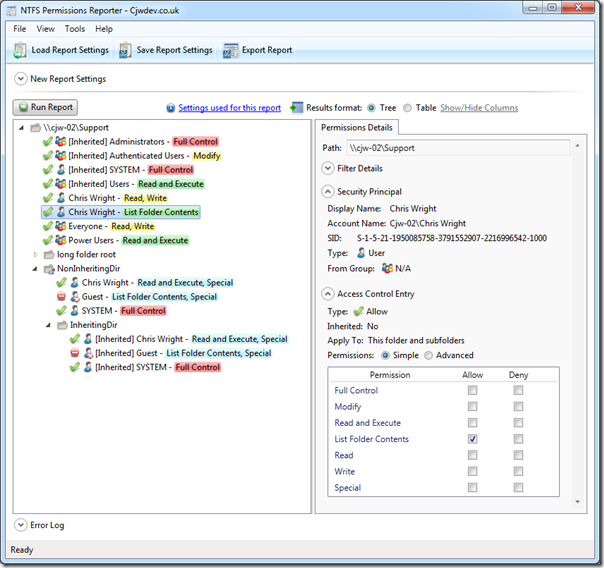
Task: Click the user icon for Inherited Chris Wright
Action: [88, 339]
